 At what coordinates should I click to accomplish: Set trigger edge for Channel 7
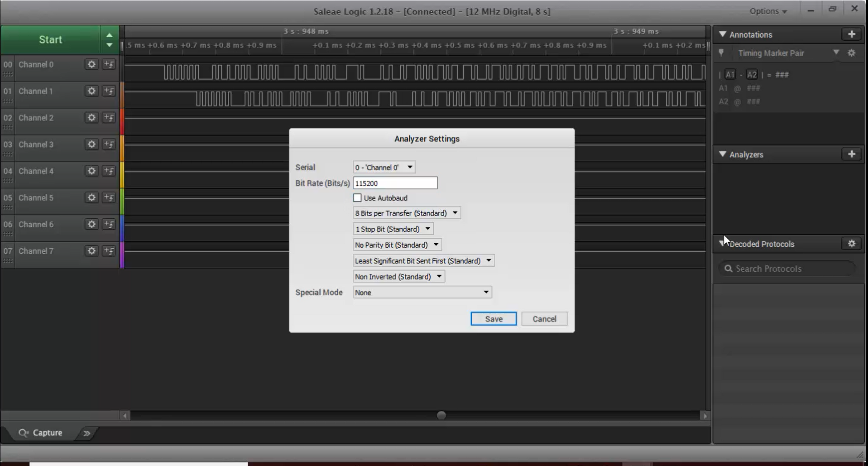[x=109, y=251]
